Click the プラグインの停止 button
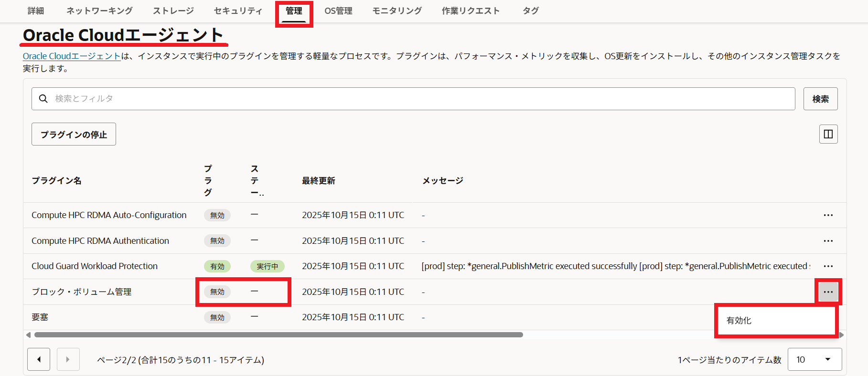This screenshot has height=376, width=868. (74, 134)
